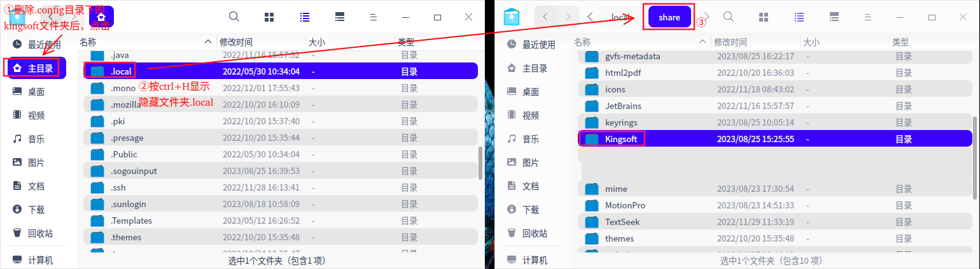Select the .local breadcrumb in the right window
This screenshot has height=269, width=980.
coord(619,17)
